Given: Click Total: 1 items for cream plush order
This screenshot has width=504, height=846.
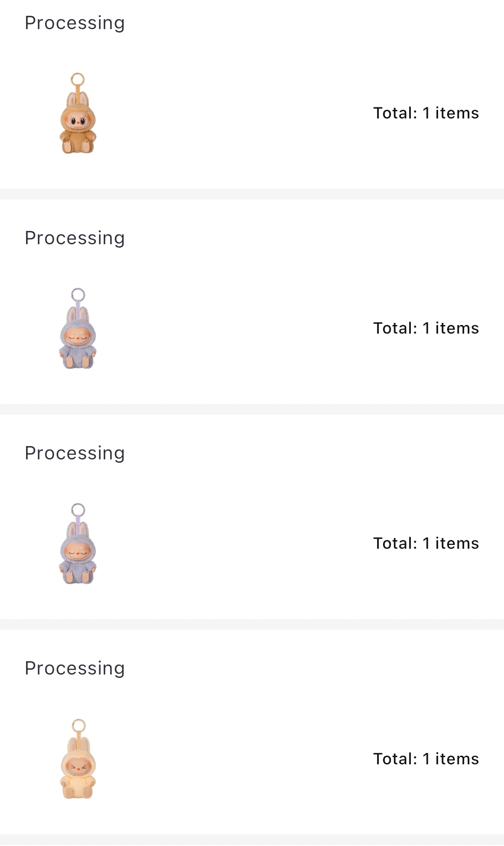Looking at the screenshot, I should point(426,759).
